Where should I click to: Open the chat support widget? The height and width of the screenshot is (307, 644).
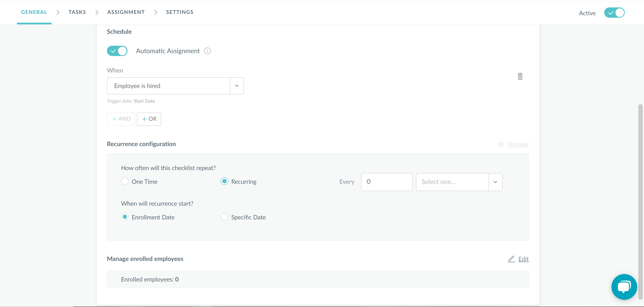pos(624,287)
